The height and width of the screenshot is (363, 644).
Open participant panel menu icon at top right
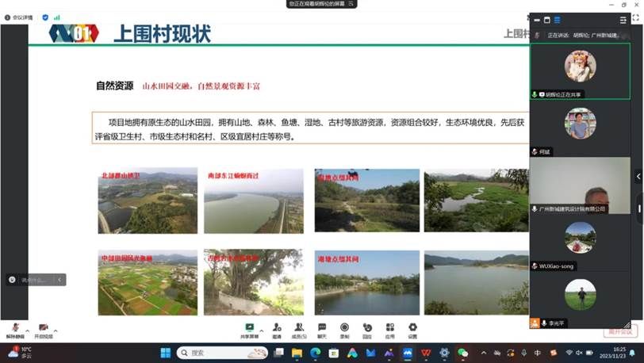[623, 19]
